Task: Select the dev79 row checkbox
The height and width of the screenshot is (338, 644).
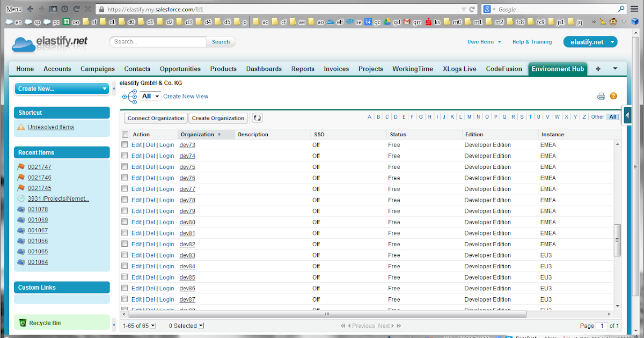Action: tap(125, 211)
